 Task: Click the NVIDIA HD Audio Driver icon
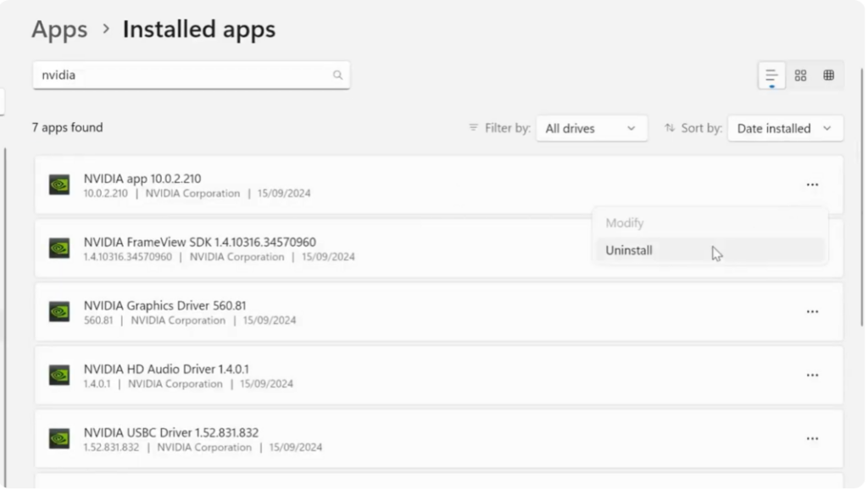click(x=59, y=376)
